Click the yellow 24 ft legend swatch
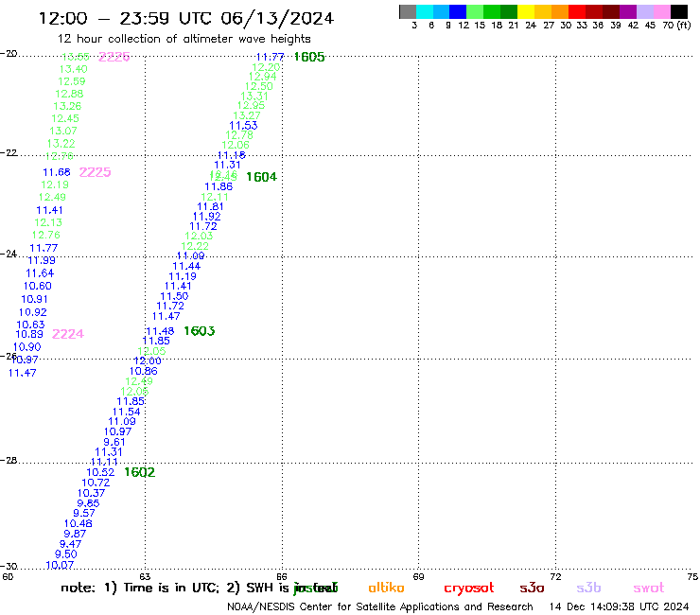The image size is (700, 615). click(x=526, y=12)
